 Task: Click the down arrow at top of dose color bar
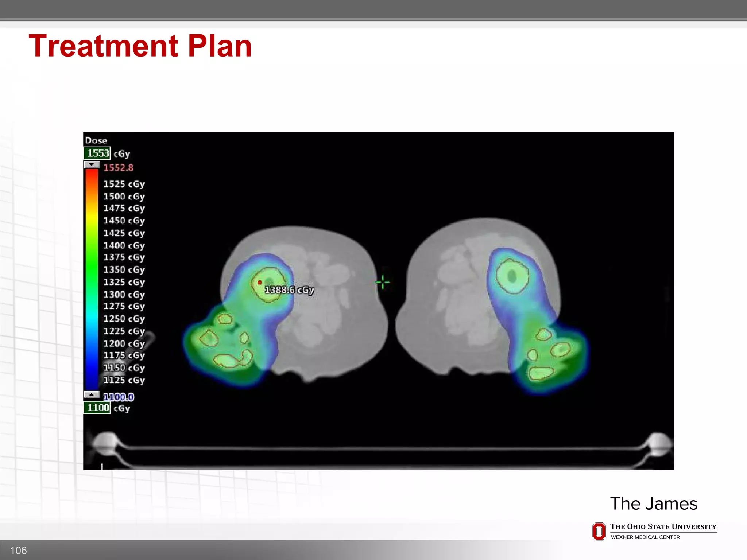point(92,165)
